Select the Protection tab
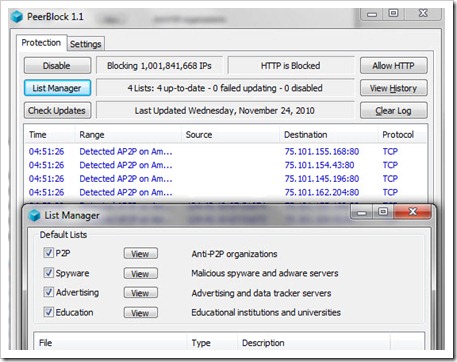Image resolution: width=457 pixels, height=362 pixels. click(x=41, y=43)
